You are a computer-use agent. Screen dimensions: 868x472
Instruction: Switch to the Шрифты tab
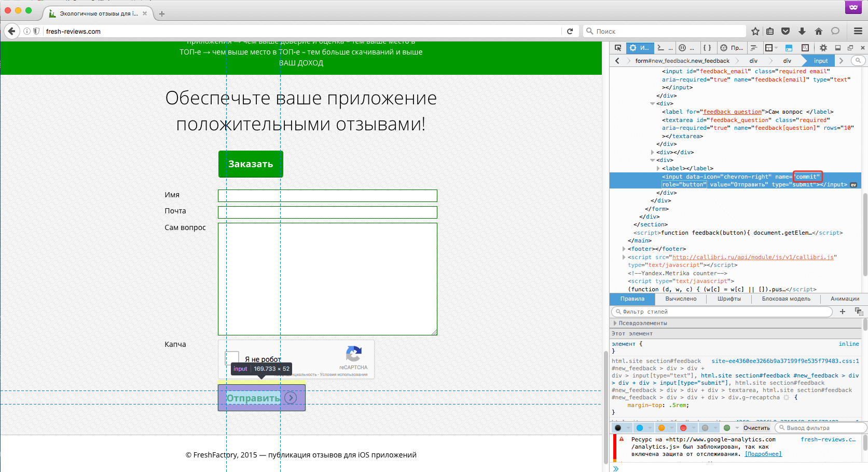[x=729, y=299]
